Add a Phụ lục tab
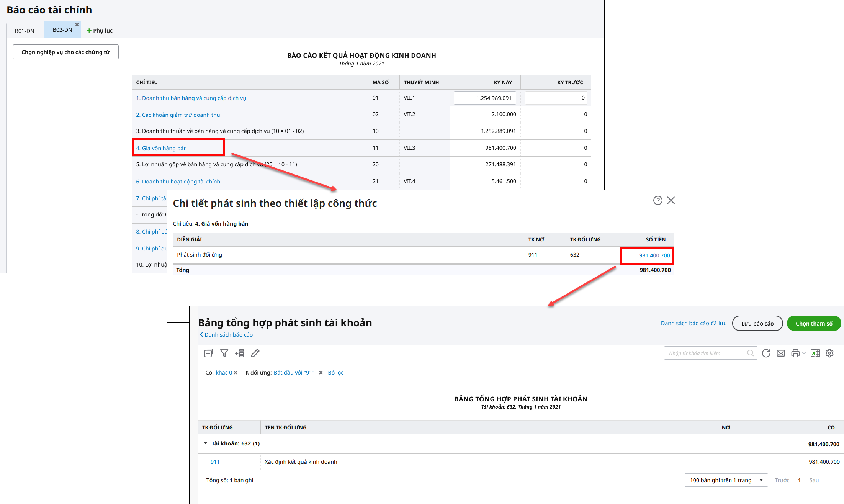The height and width of the screenshot is (504, 844). click(x=99, y=31)
